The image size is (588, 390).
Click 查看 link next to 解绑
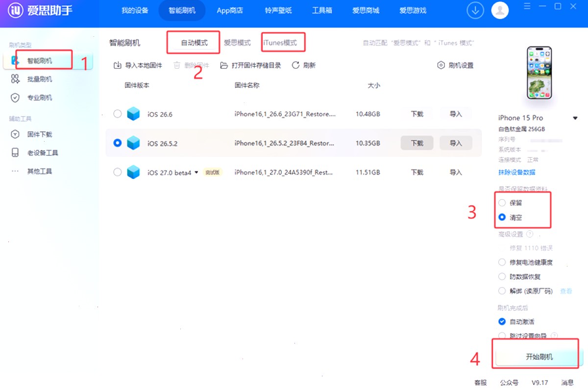point(566,291)
